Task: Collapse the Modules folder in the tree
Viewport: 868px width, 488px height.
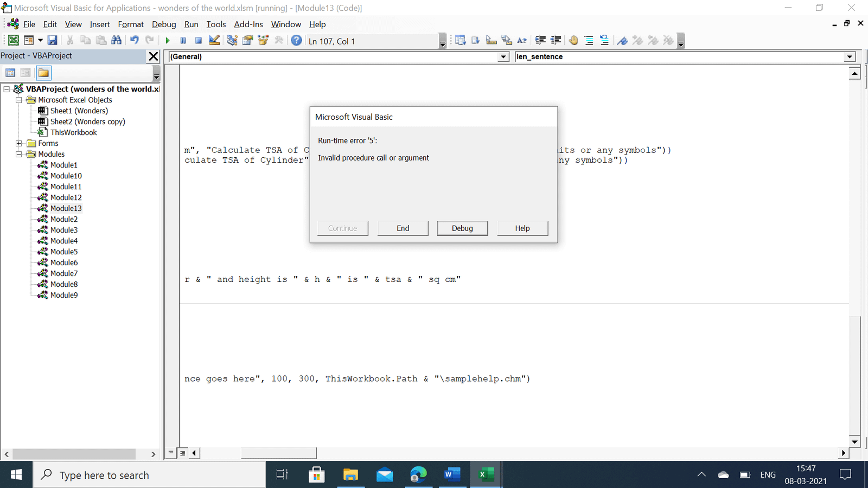Action: [x=19, y=154]
